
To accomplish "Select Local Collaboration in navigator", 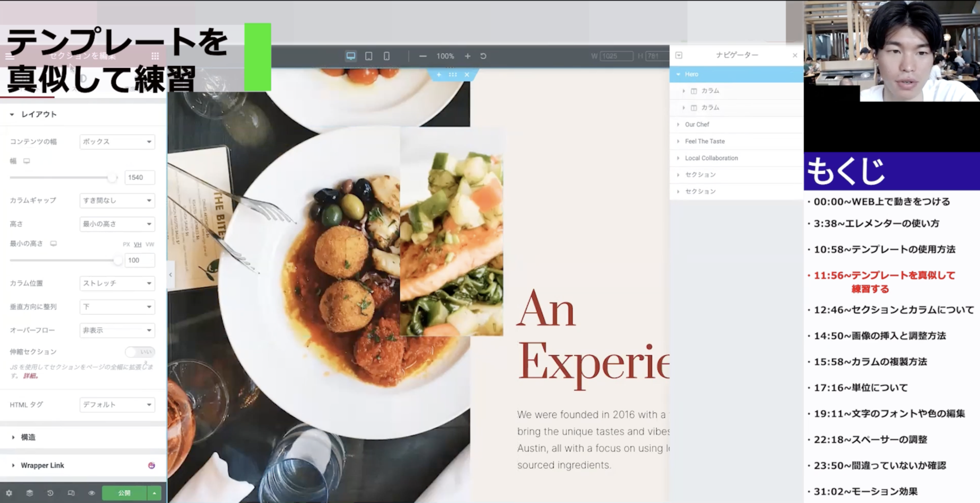I will coord(736,158).
